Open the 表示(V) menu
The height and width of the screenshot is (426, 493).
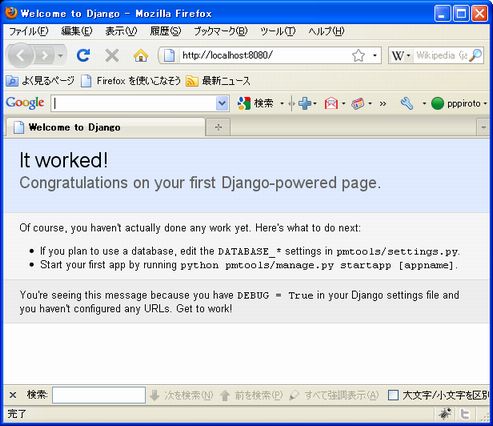pos(121,31)
